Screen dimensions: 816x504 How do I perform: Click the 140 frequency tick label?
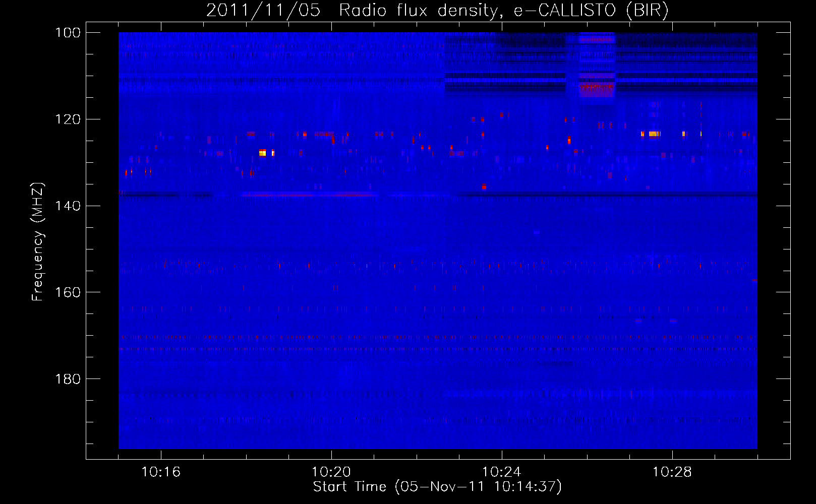68,206
